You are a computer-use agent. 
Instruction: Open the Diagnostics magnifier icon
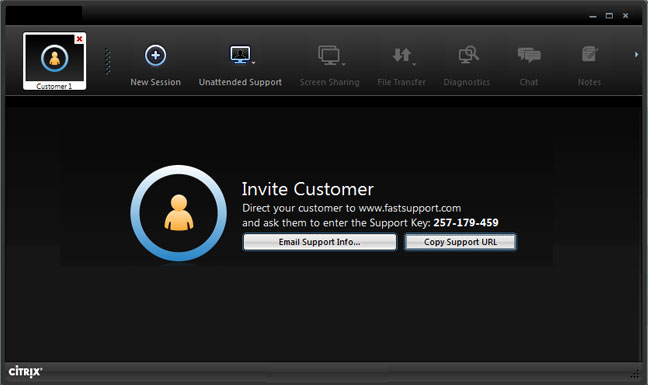click(x=469, y=55)
